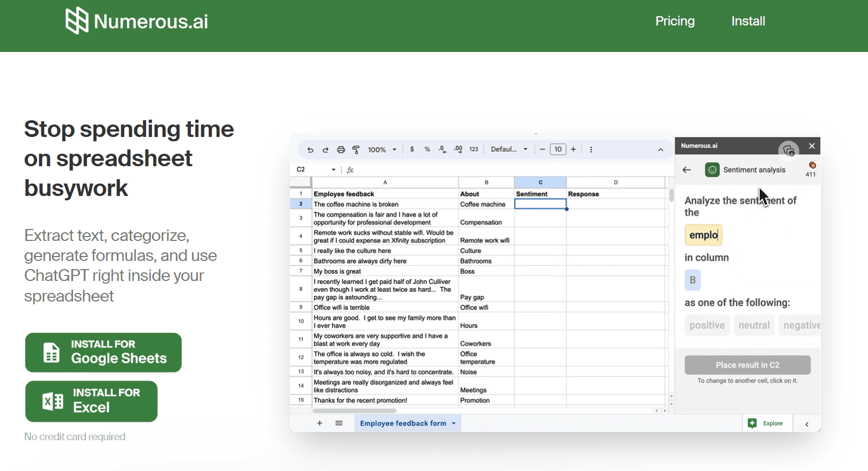Select the 'positive' sentiment option
Screen dimensions: 868x471
[707, 325]
